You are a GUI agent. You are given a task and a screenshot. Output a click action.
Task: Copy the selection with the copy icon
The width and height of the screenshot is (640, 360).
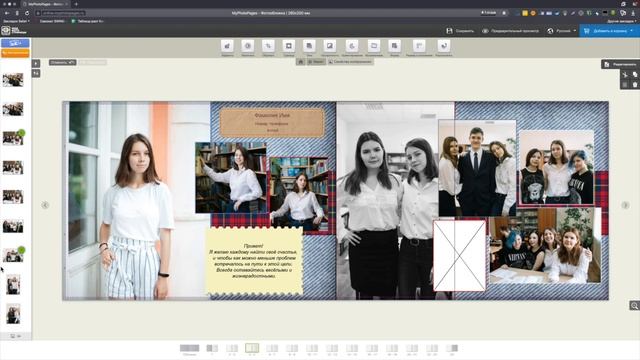tap(635, 75)
